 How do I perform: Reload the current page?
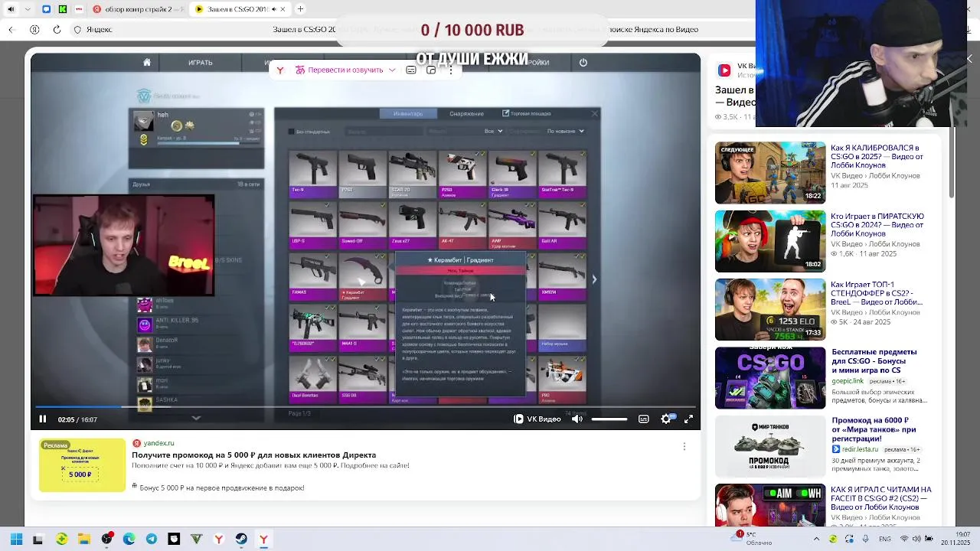(57, 30)
